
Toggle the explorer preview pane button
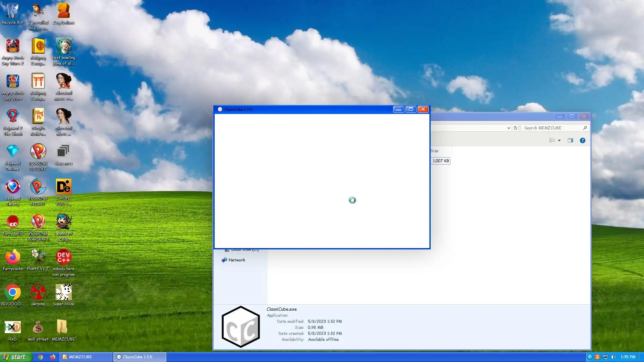[x=570, y=140]
